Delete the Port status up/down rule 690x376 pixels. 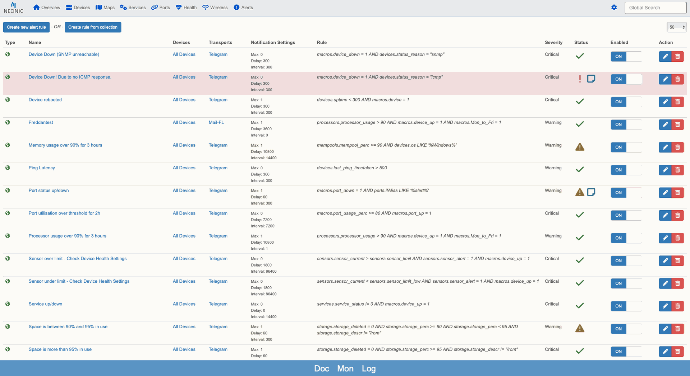click(678, 192)
